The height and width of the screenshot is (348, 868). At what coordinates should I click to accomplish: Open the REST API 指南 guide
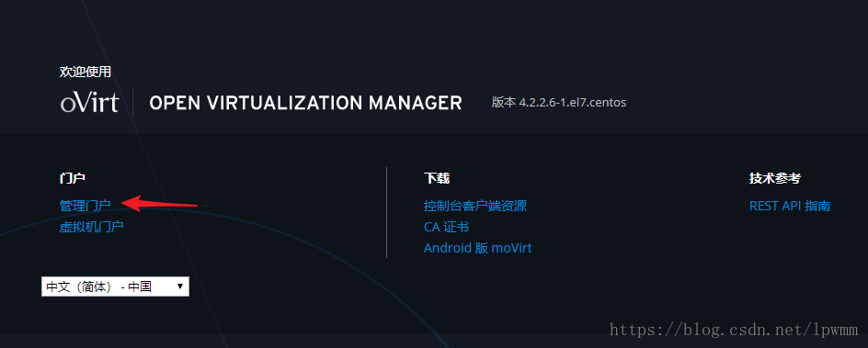(x=790, y=206)
